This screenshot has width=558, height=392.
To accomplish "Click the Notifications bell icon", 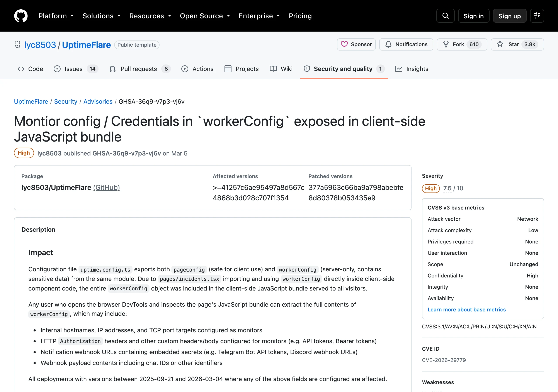I will 388,44.
